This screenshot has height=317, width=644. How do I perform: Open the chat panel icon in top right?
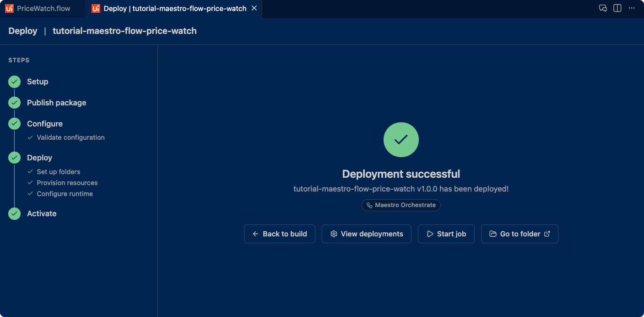point(603,8)
